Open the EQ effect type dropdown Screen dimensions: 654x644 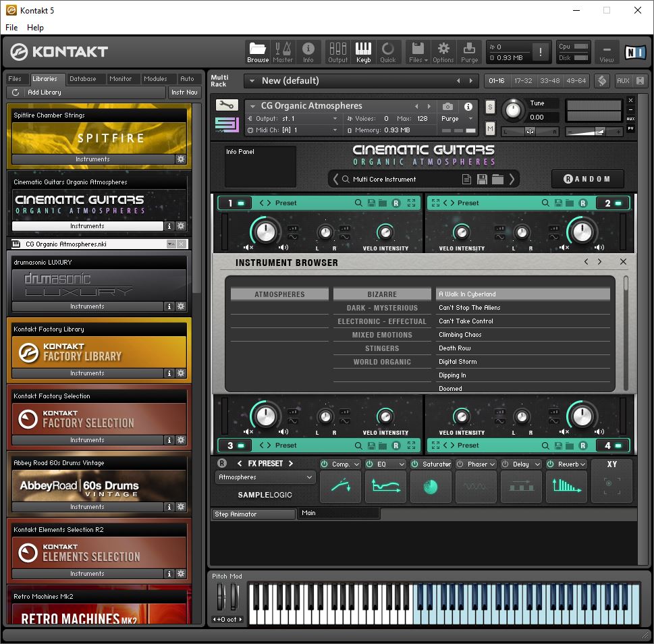pos(402,464)
